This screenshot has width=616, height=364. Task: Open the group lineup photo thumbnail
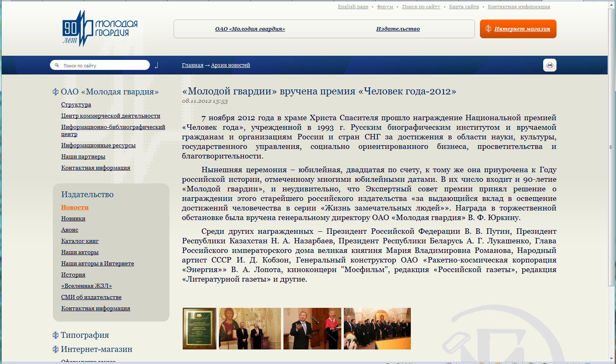377,329
